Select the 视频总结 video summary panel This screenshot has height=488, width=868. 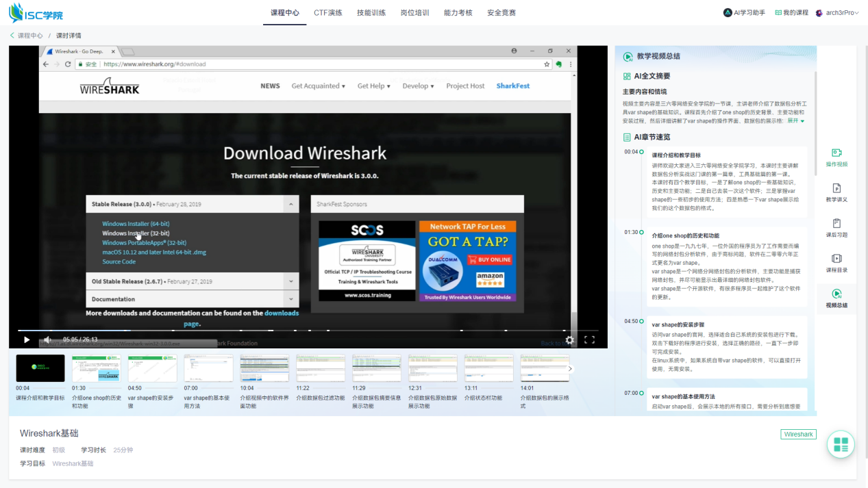pos(836,298)
